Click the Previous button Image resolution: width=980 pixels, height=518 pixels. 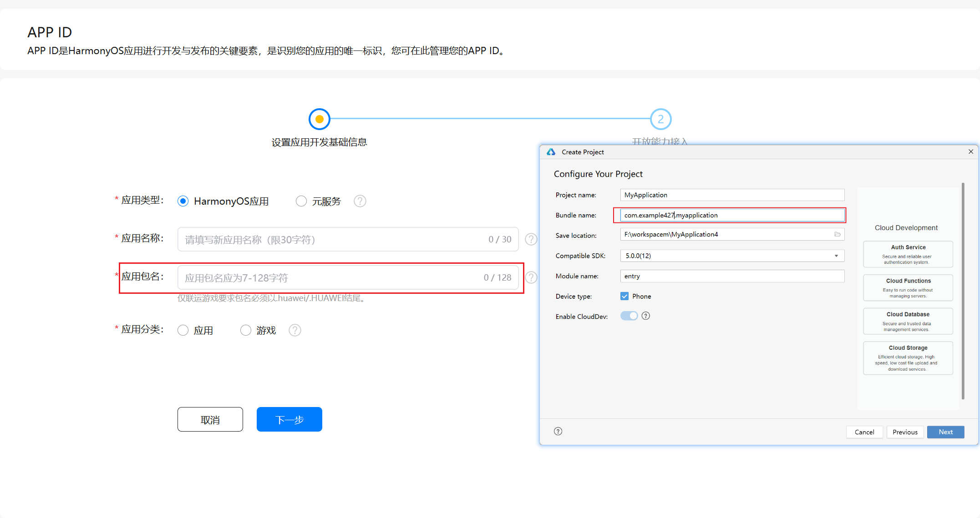905,432
